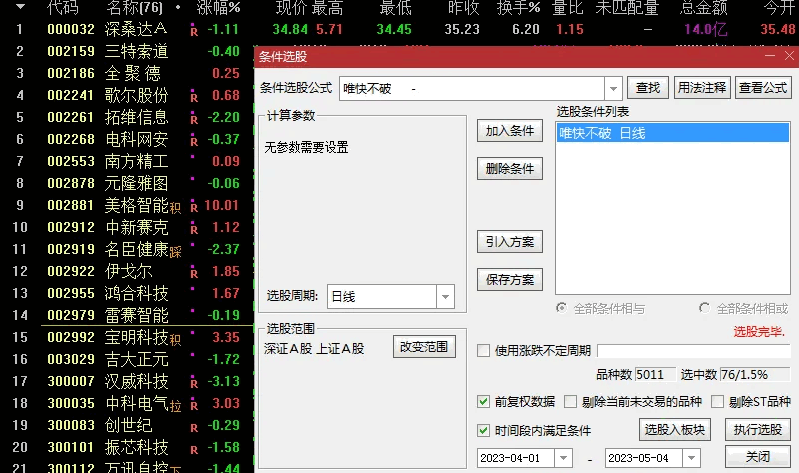Click the 引入方案 button
The width and height of the screenshot is (799, 473).
coord(510,242)
